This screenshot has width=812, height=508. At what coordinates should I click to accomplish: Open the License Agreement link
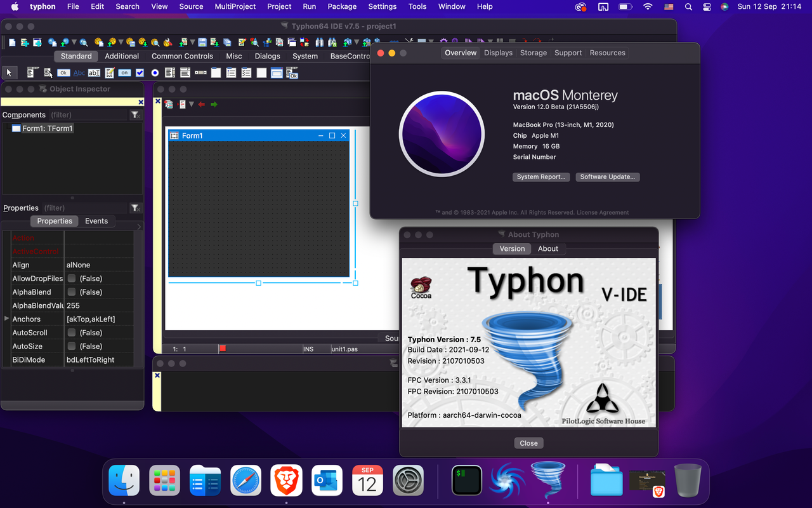coord(603,213)
